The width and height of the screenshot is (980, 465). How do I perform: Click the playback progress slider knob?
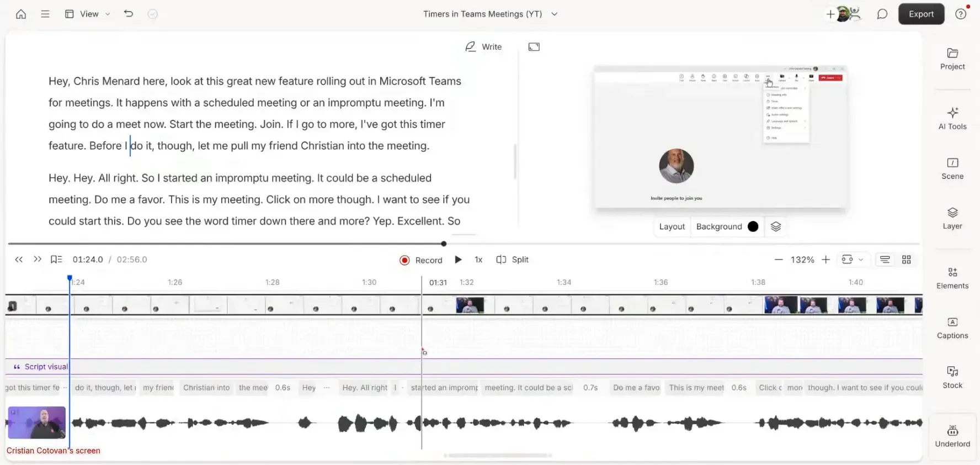coord(444,244)
